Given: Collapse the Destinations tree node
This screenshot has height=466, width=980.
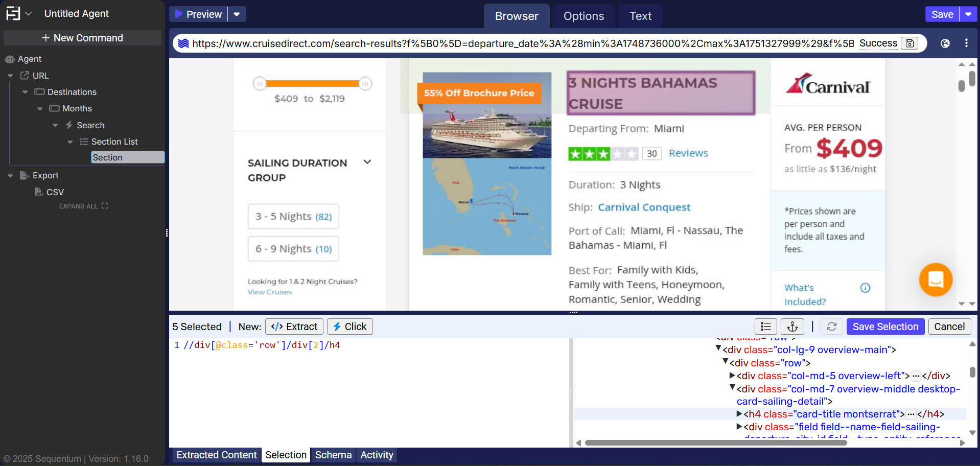Looking at the screenshot, I should click(x=25, y=92).
